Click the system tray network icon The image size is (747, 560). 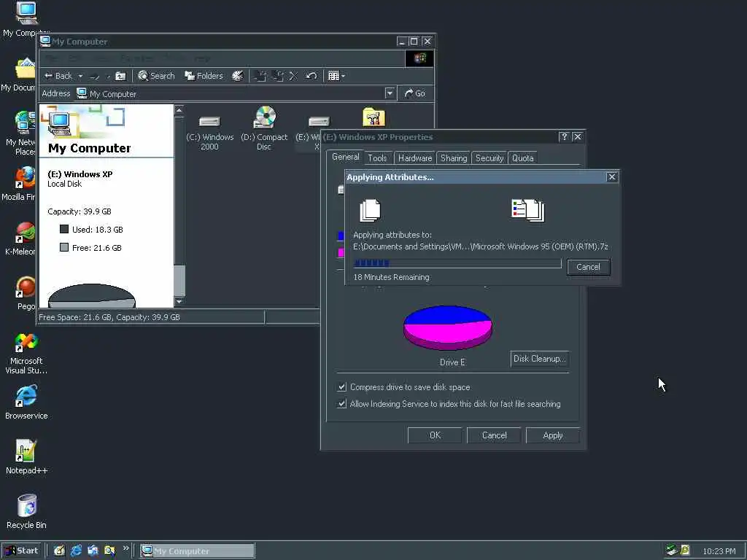tap(672, 551)
